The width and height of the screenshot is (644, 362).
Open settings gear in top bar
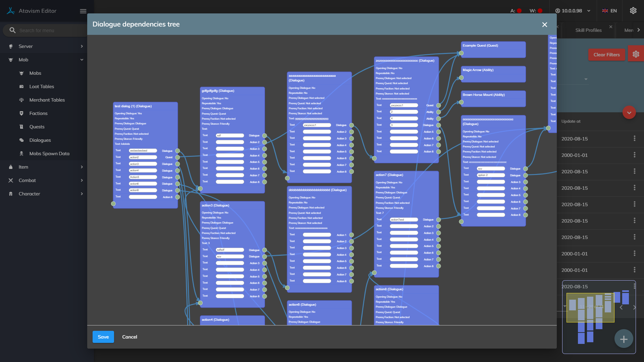point(633,11)
